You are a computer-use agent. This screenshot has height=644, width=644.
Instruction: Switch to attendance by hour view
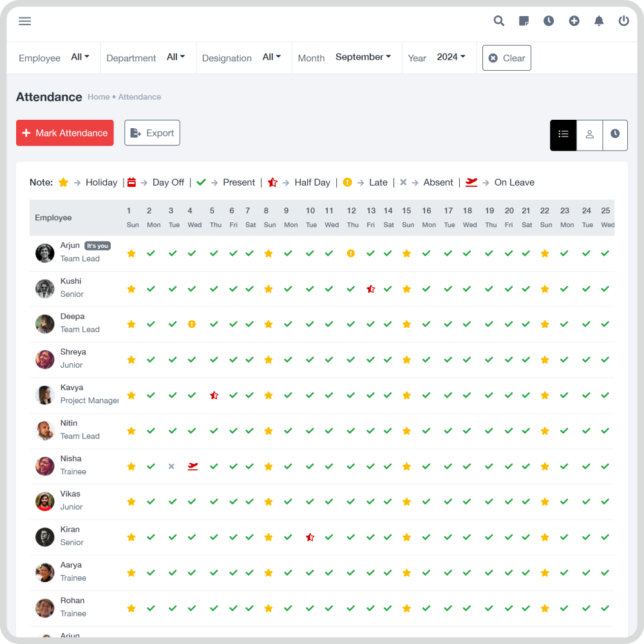(615, 135)
